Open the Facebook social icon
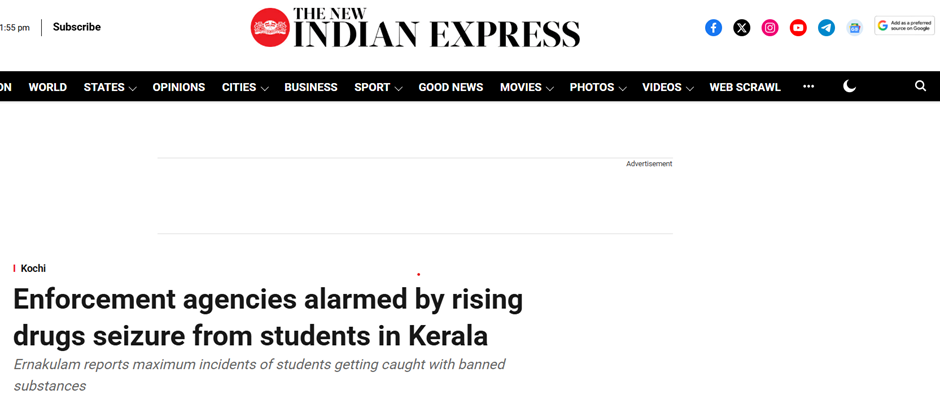Viewport: 940px width, 394px height. point(713,28)
